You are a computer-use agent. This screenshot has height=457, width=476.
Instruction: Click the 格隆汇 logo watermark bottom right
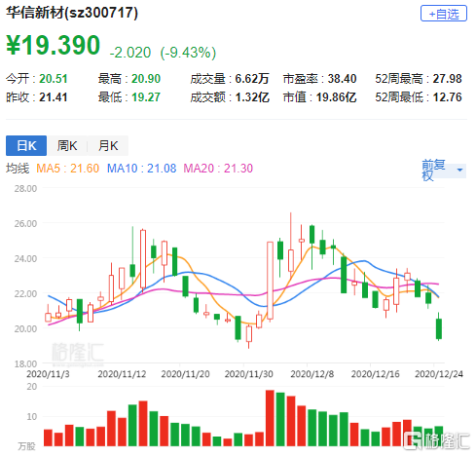pos(436,440)
